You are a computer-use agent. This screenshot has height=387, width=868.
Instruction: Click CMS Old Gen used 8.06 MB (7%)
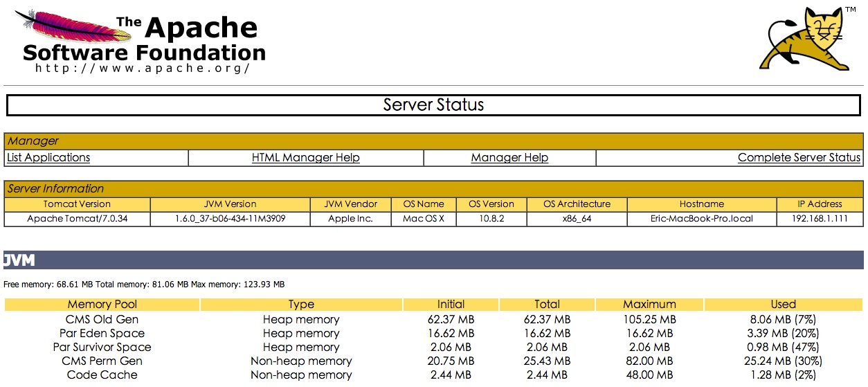tap(784, 320)
